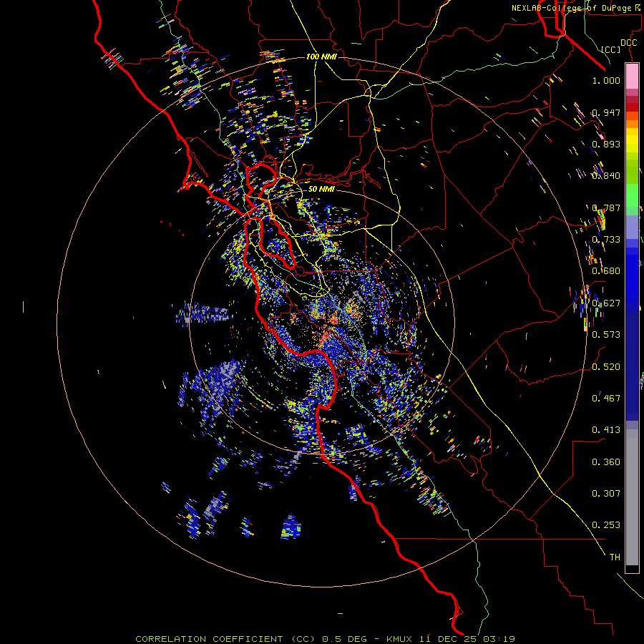Pick the lavender segment near 0.733

tap(632, 227)
